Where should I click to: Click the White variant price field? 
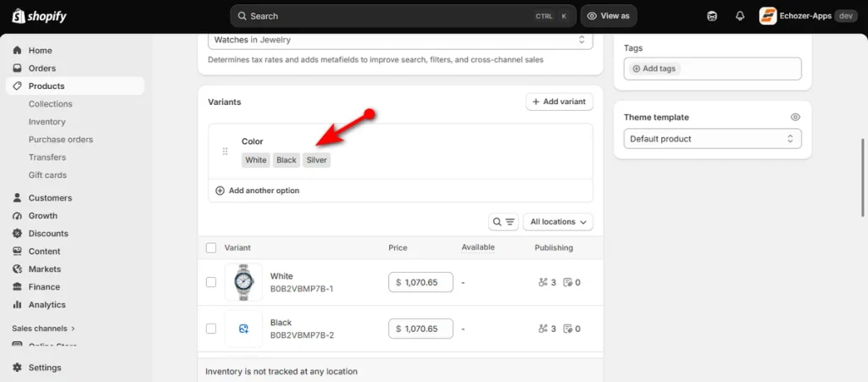(420, 283)
